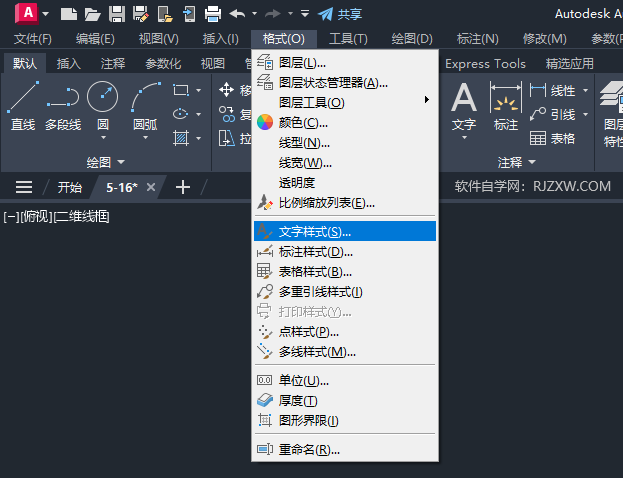Open the 工具(T) menu
Image resolution: width=623 pixels, height=478 pixels.
(x=348, y=39)
